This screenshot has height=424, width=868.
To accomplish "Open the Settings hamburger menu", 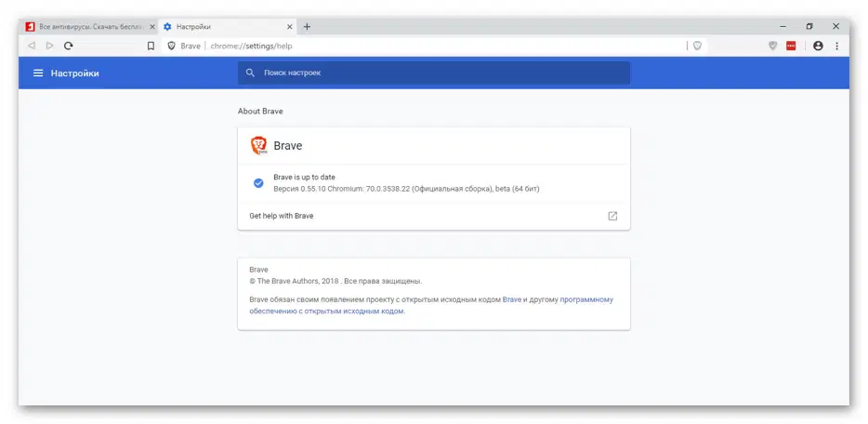I will point(38,73).
